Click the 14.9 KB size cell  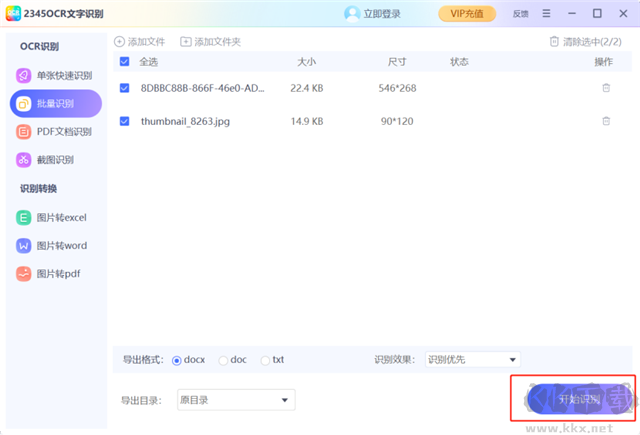[x=307, y=121]
